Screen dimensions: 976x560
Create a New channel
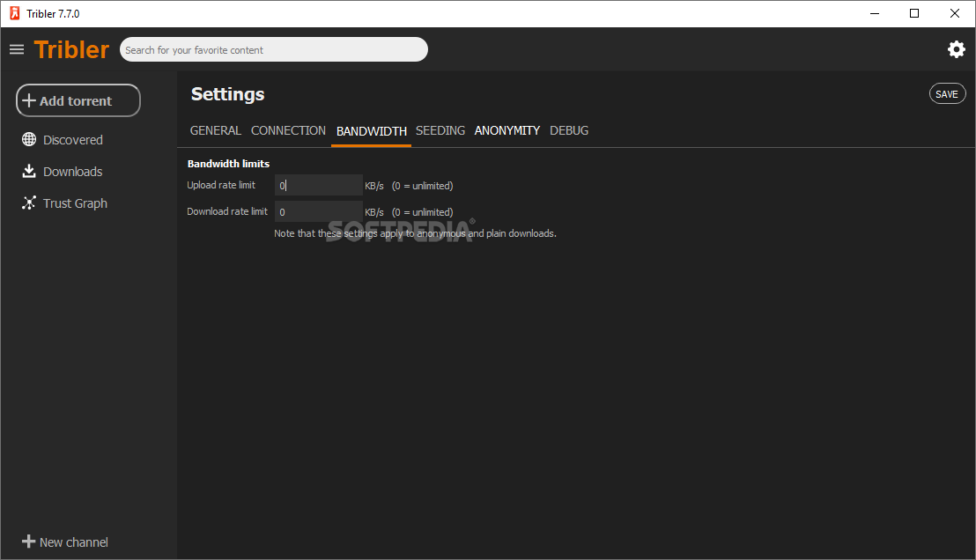(64, 542)
